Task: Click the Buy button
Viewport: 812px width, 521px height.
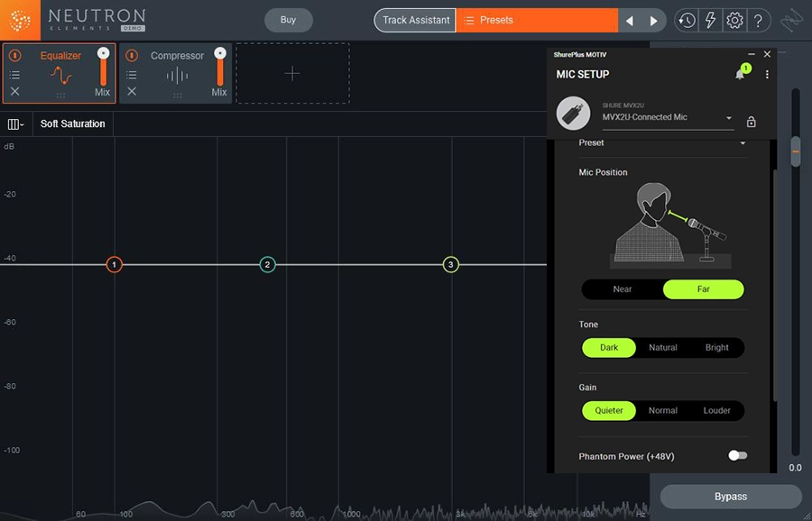Action: 289,20
